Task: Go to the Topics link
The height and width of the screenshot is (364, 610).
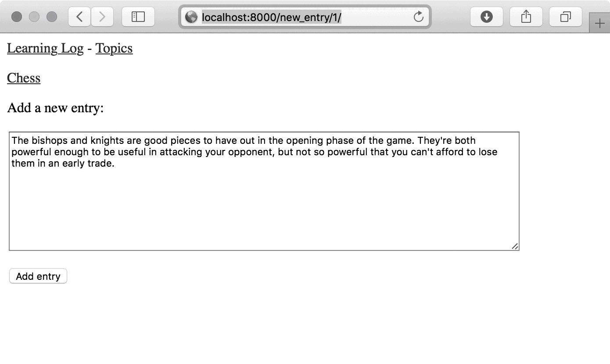Action: [114, 48]
